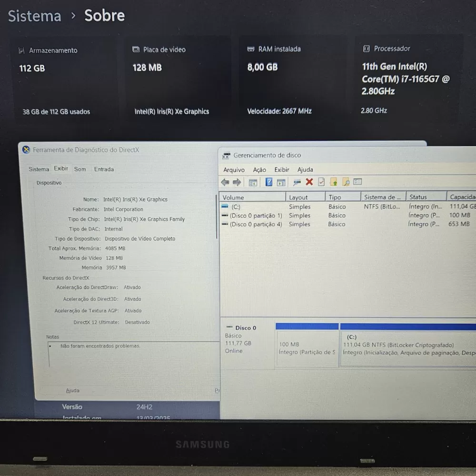Click the 2.80 GHz text under Processador
This screenshot has height=476, width=476.
click(x=374, y=110)
